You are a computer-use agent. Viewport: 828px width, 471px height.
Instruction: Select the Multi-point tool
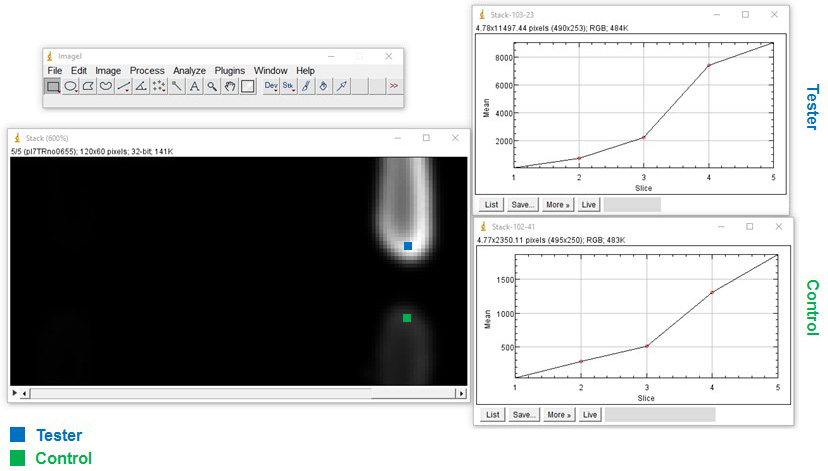(159, 86)
